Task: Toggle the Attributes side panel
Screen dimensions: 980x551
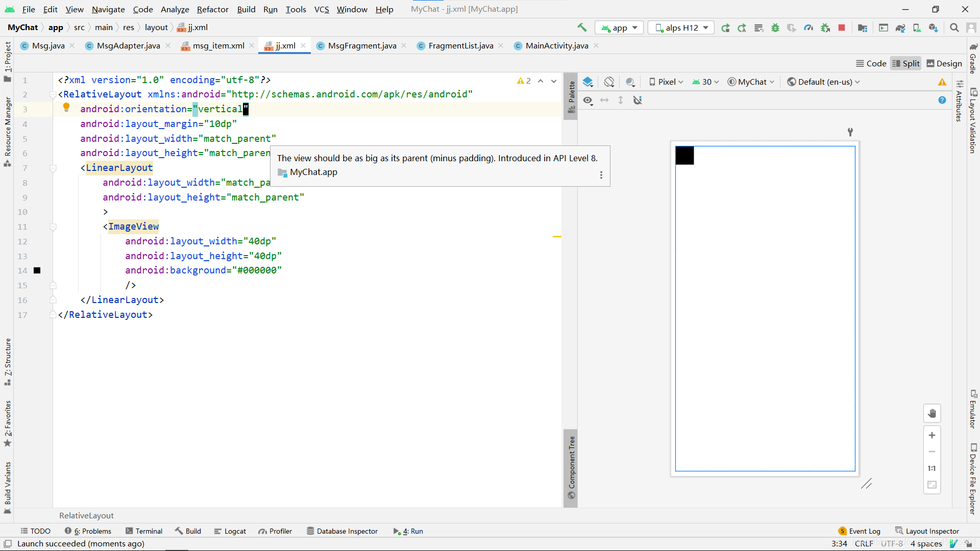Action: 959,101
